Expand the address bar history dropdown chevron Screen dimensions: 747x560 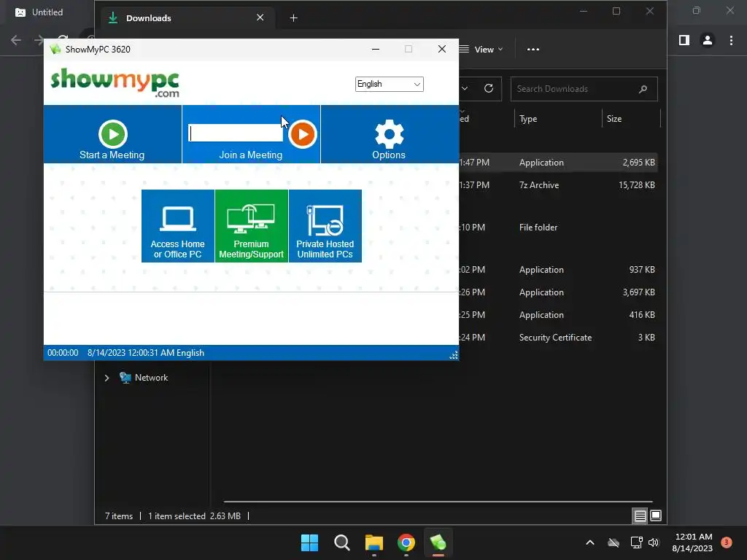click(x=465, y=88)
